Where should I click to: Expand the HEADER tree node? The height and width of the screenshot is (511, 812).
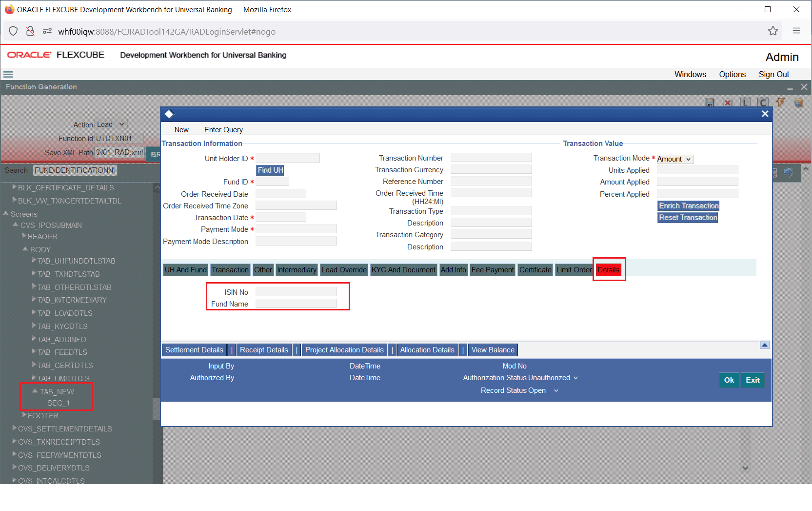pyautogui.click(x=24, y=236)
